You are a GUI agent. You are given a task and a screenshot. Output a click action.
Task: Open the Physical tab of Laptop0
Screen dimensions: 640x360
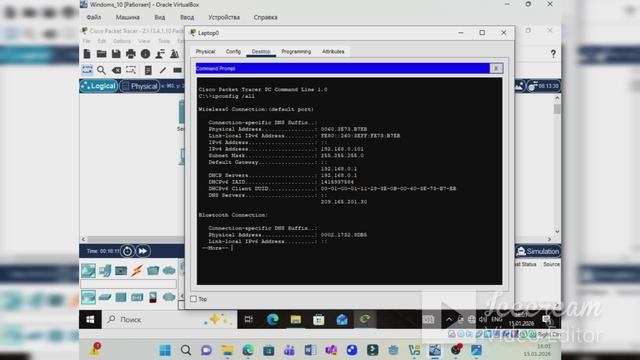(x=205, y=52)
